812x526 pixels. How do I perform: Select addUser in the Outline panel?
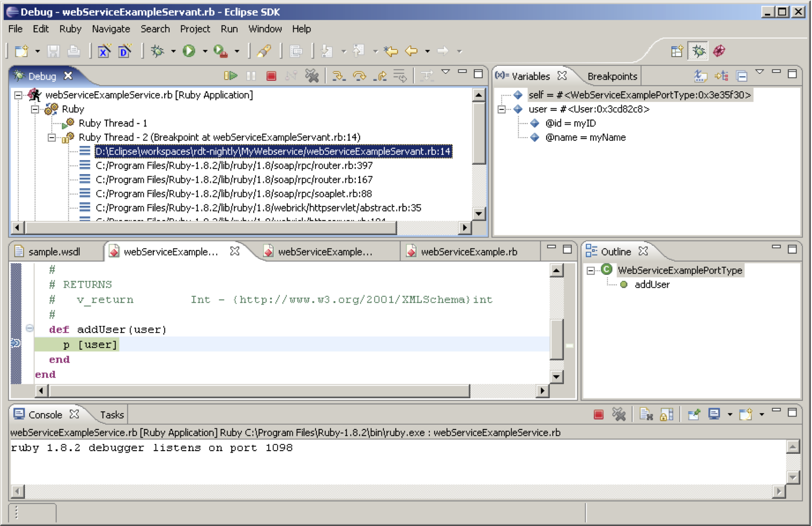(x=652, y=284)
